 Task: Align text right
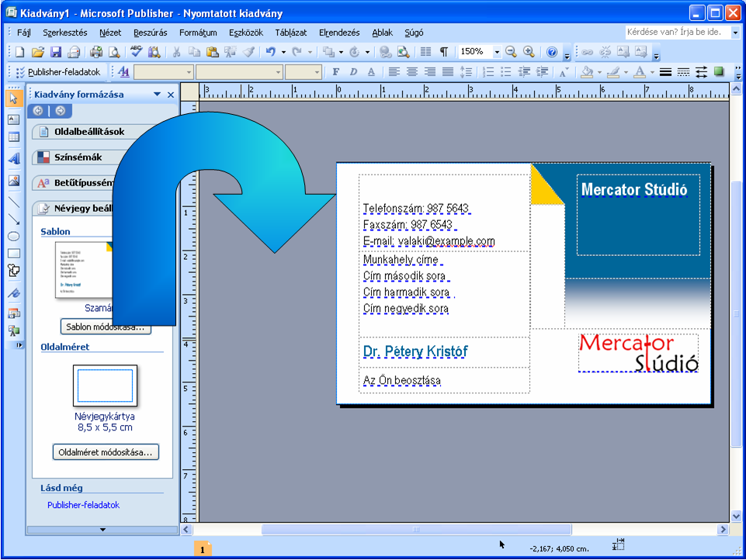pos(429,72)
